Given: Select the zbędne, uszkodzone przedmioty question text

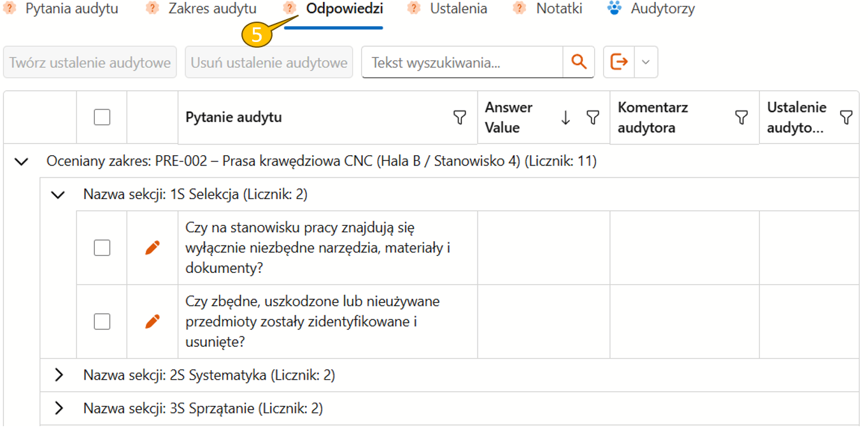Looking at the screenshot, I should tap(313, 321).
